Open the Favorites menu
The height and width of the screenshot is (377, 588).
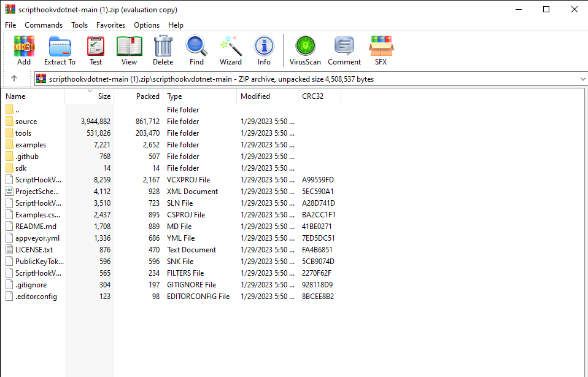(110, 25)
